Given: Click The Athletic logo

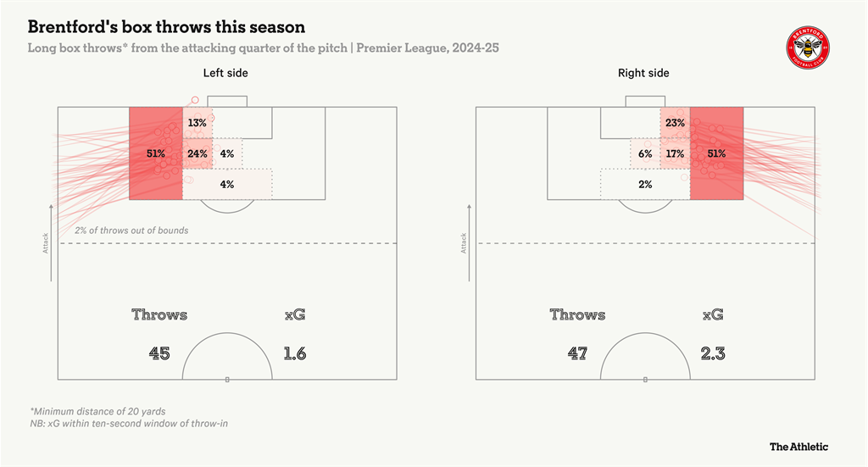Looking at the screenshot, I should (798, 447).
